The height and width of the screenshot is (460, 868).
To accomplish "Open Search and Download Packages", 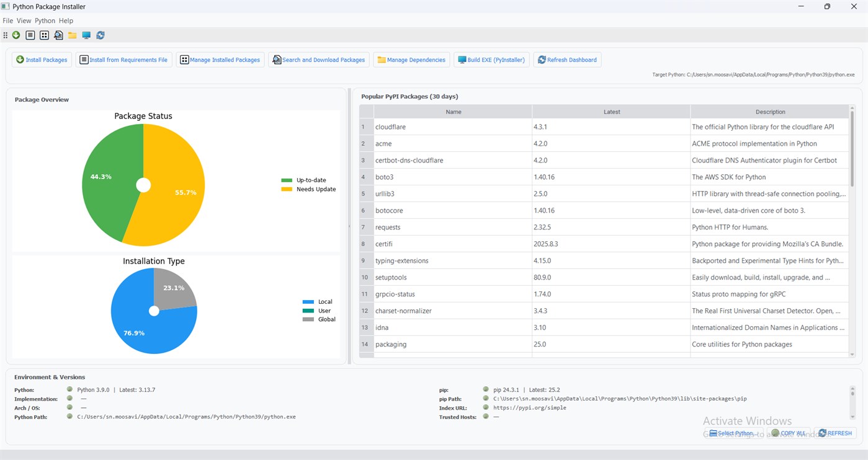I will (319, 60).
